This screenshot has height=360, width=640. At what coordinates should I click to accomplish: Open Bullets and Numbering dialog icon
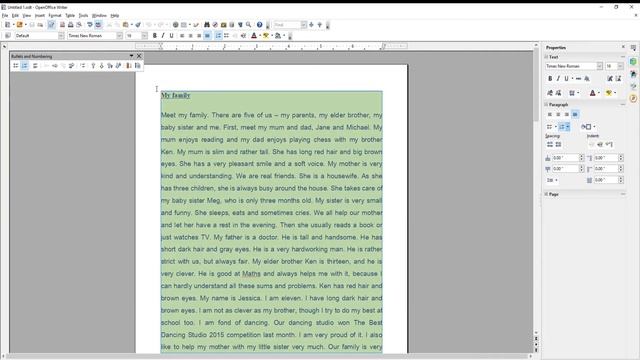point(138,65)
